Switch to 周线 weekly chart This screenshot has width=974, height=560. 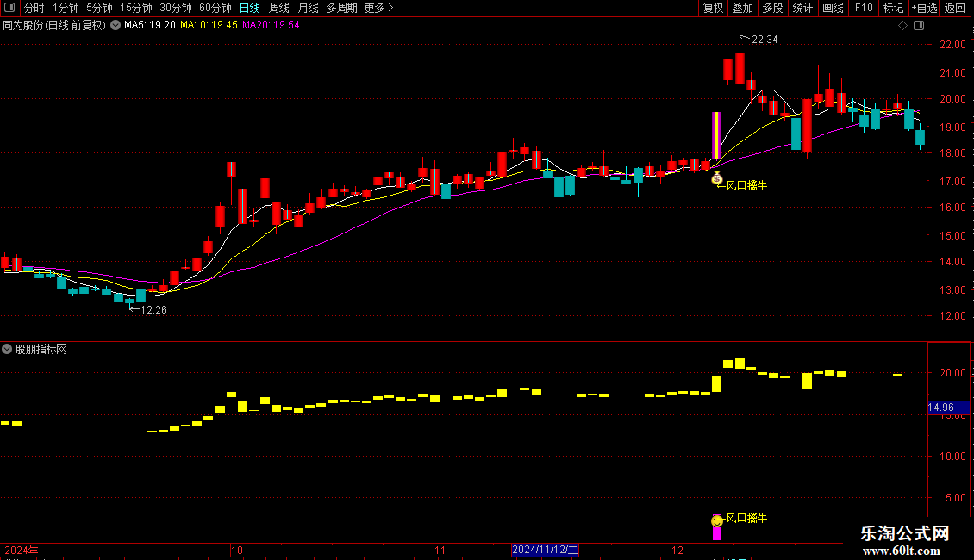click(x=279, y=8)
